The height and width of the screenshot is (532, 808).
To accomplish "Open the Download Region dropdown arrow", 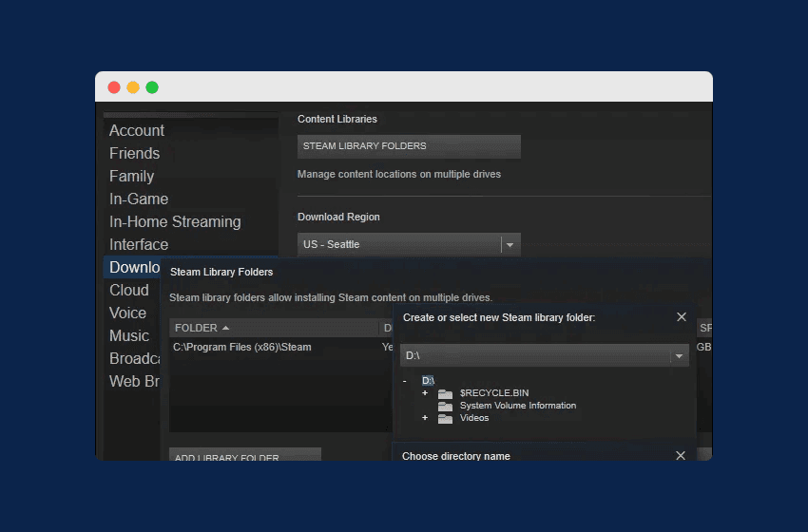I will 510,245.
